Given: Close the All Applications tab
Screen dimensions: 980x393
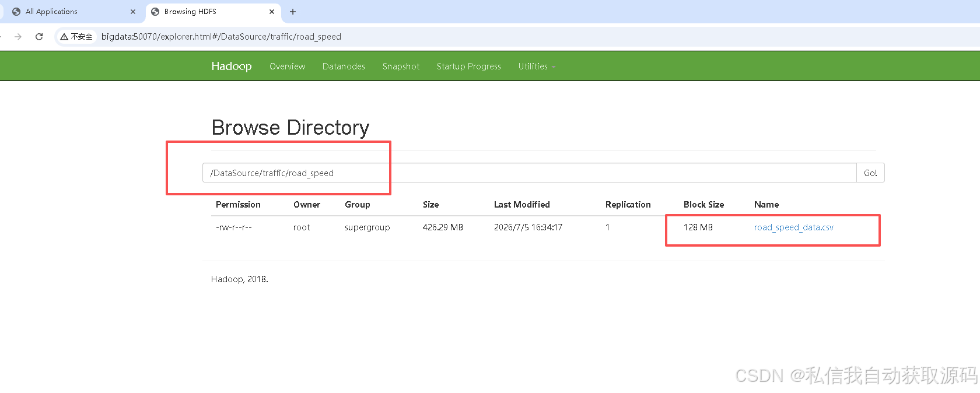Looking at the screenshot, I should (x=133, y=12).
